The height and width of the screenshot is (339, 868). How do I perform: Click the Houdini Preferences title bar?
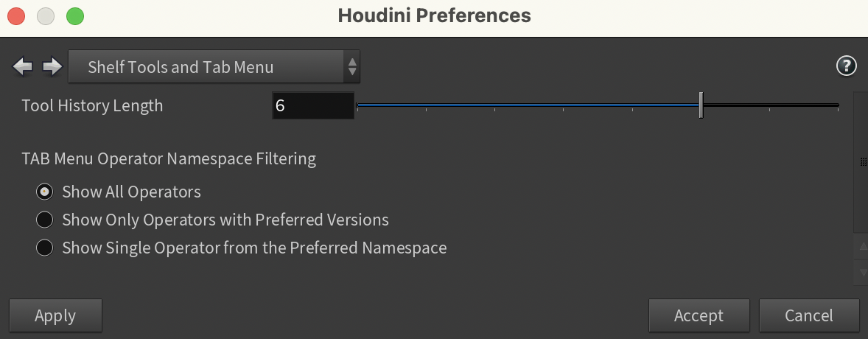pos(434,15)
